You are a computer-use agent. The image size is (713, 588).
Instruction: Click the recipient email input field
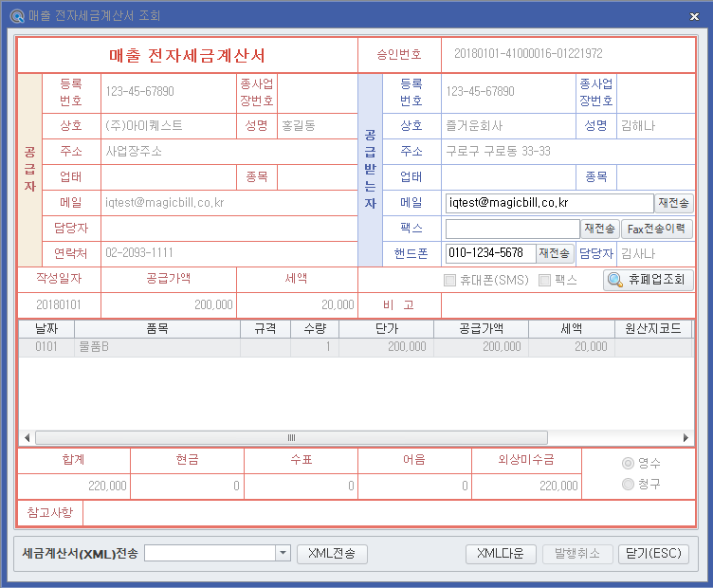point(549,203)
